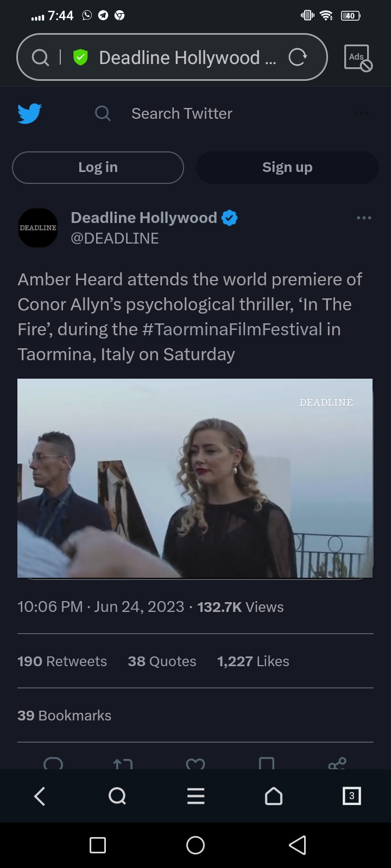Focus the Search Twitter field
This screenshot has width=391, height=868.
[x=181, y=113]
